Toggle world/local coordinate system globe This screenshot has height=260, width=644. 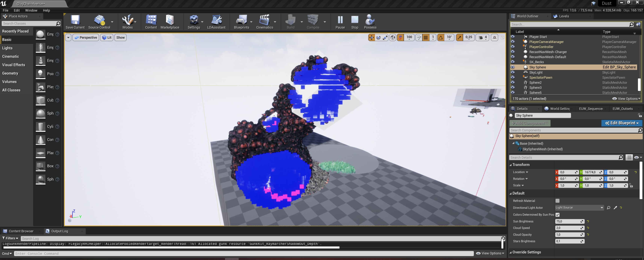(393, 37)
